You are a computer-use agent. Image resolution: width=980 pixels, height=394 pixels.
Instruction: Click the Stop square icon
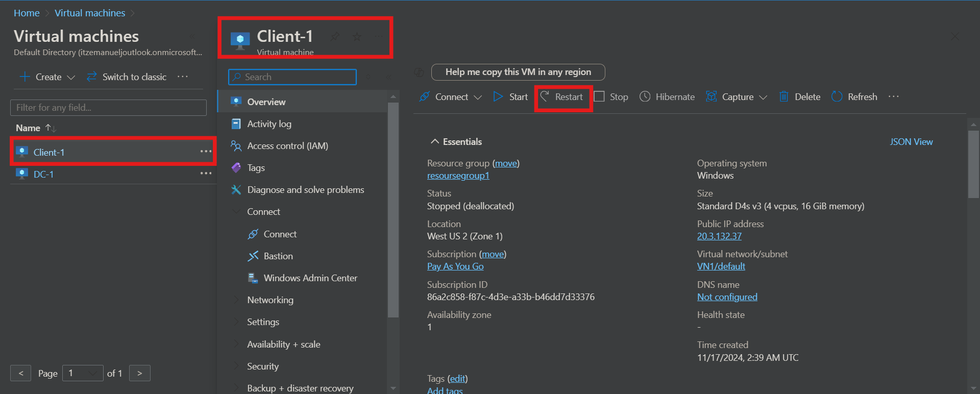tap(599, 96)
